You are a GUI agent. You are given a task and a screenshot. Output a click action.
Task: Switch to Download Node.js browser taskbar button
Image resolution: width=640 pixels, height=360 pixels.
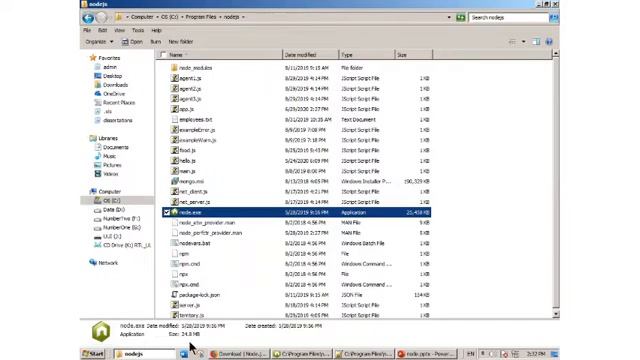(x=239, y=354)
